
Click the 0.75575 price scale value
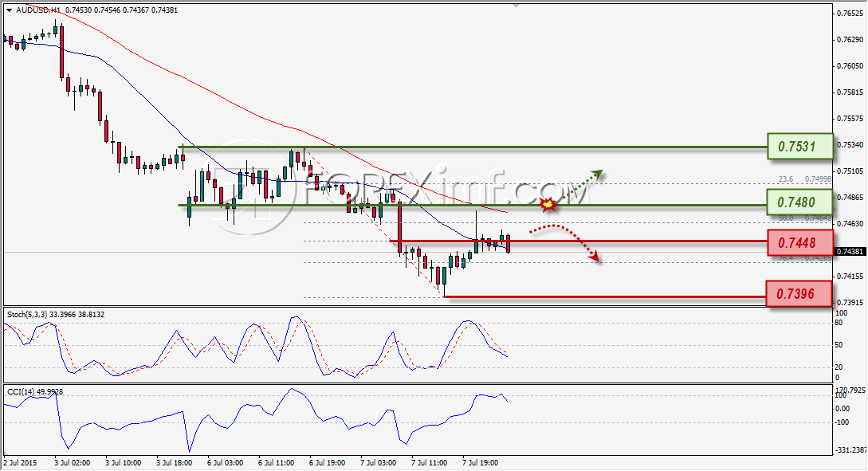(x=850, y=119)
